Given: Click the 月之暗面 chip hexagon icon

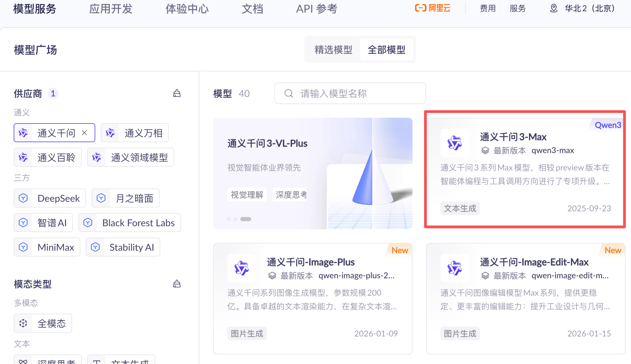Looking at the screenshot, I should click(x=101, y=198).
